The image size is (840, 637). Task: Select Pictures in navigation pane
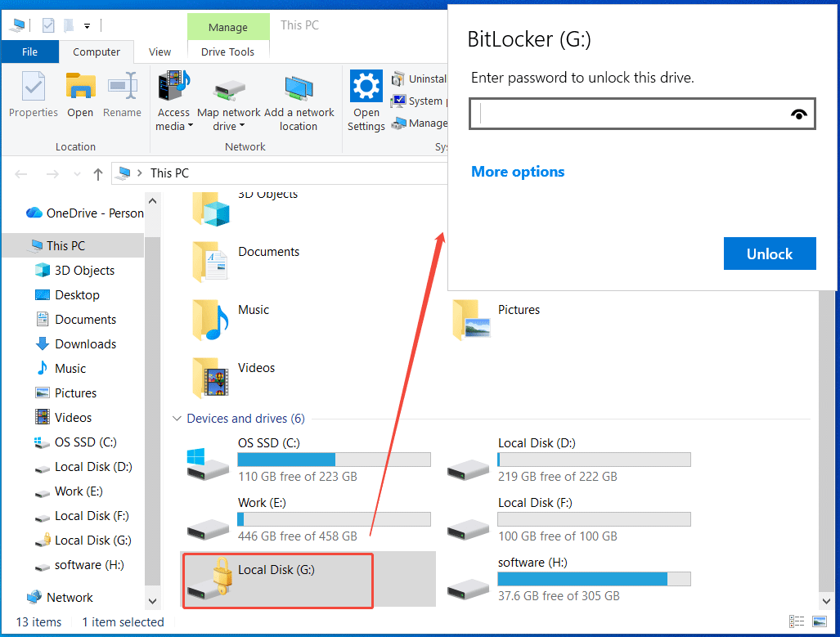[x=66, y=393]
